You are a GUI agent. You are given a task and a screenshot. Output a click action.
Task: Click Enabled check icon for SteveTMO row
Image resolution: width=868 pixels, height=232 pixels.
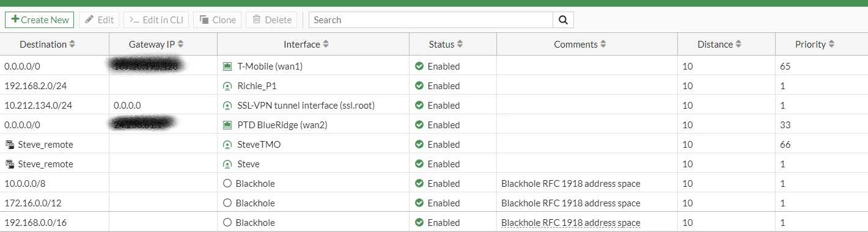[419, 144]
